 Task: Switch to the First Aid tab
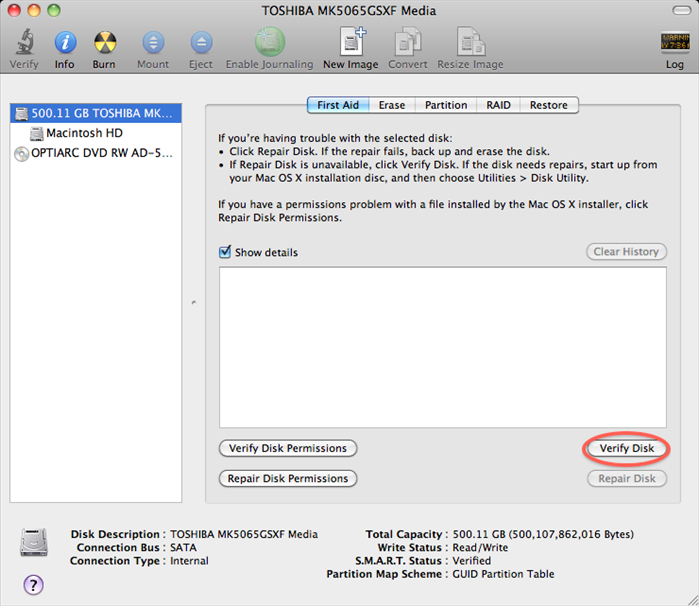(338, 105)
